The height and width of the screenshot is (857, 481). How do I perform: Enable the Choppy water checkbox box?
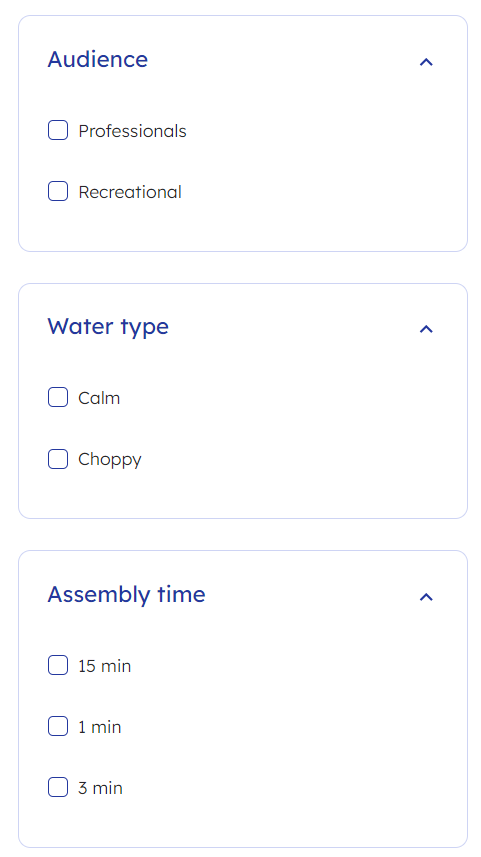click(x=58, y=459)
